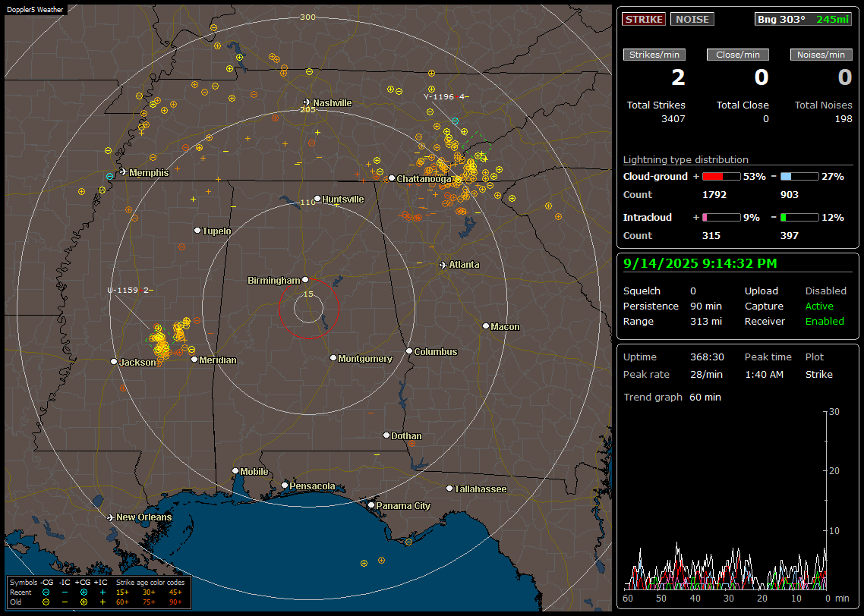The height and width of the screenshot is (616, 864).
Task: Click the pink positive intracloud percentage bar
Action: tap(721, 218)
